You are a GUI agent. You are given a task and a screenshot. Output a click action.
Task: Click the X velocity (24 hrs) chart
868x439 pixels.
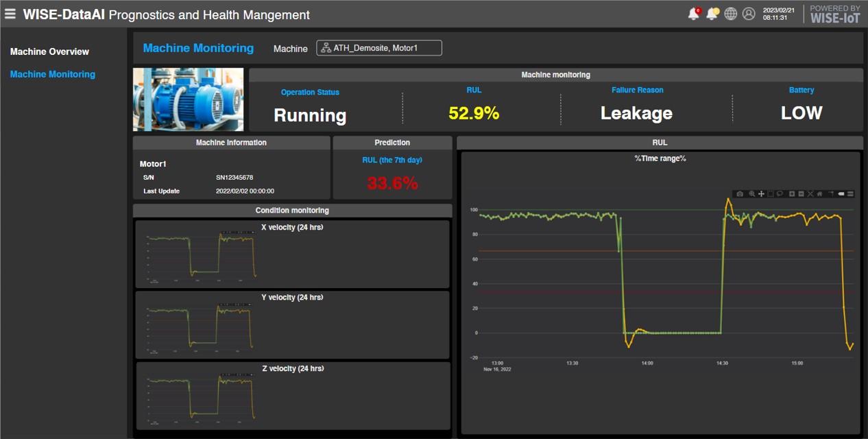[x=292, y=254]
